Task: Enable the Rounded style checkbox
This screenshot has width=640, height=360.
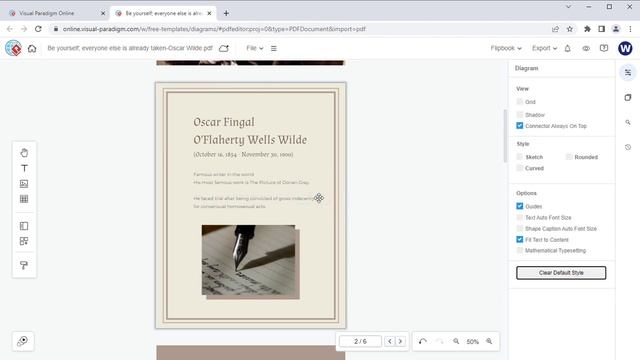Action: 569,157
